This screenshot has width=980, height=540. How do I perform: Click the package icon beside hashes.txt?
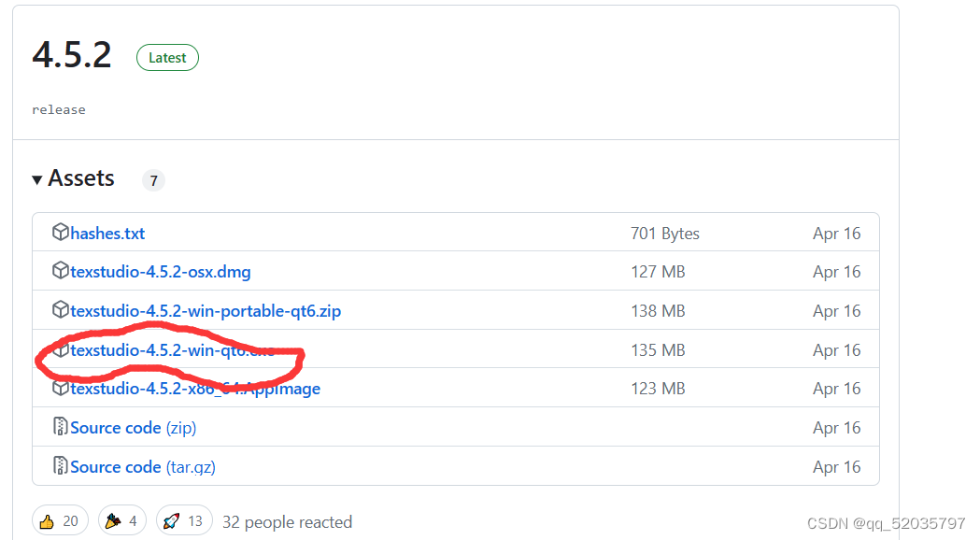[60, 233]
